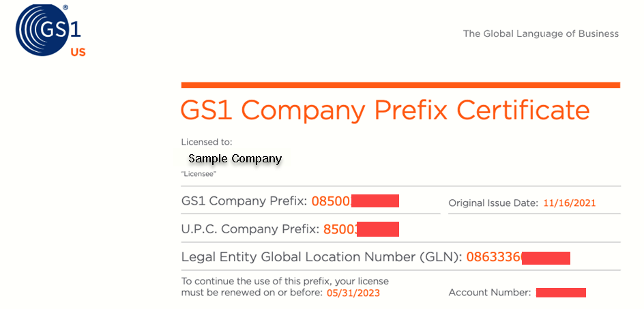644x309 pixels.
Task: Select the "Sample Company" name text
Action: pos(235,159)
